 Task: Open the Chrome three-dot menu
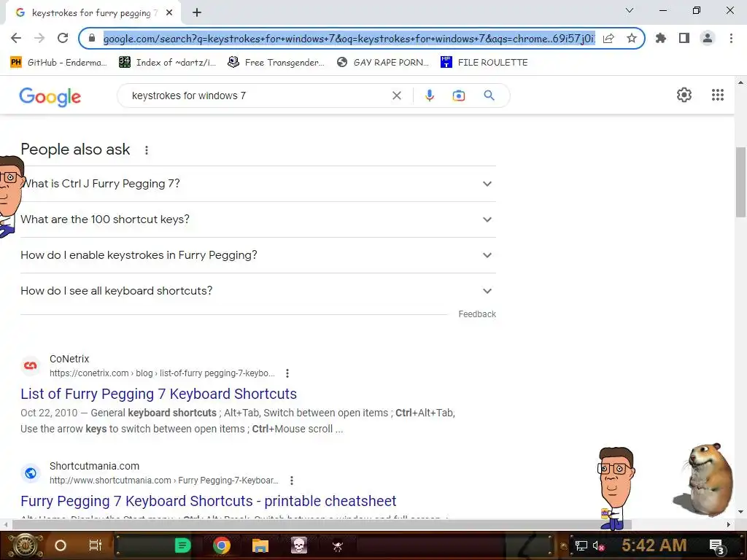pyautogui.click(x=731, y=38)
